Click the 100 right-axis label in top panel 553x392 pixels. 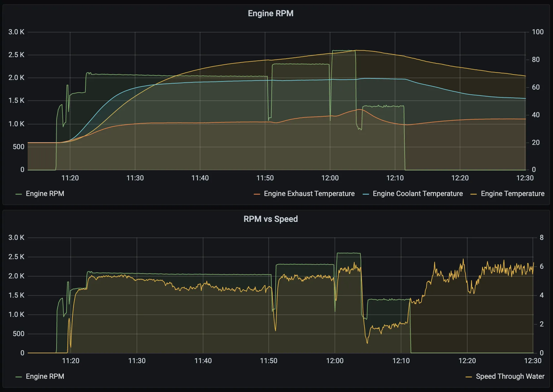coord(538,32)
